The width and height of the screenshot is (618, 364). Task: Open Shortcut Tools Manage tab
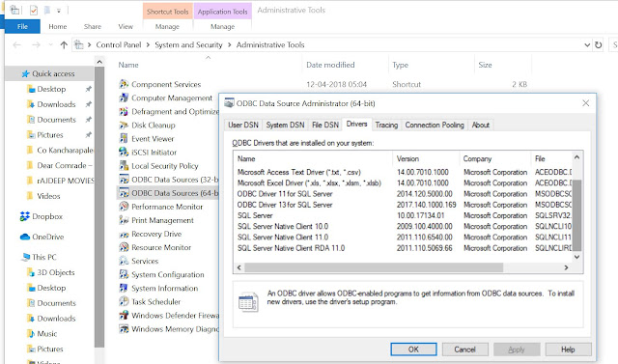click(167, 26)
